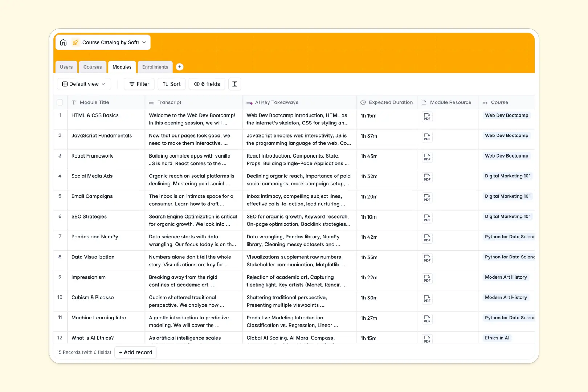Click the clock icon on Expected Duration header

363,102
